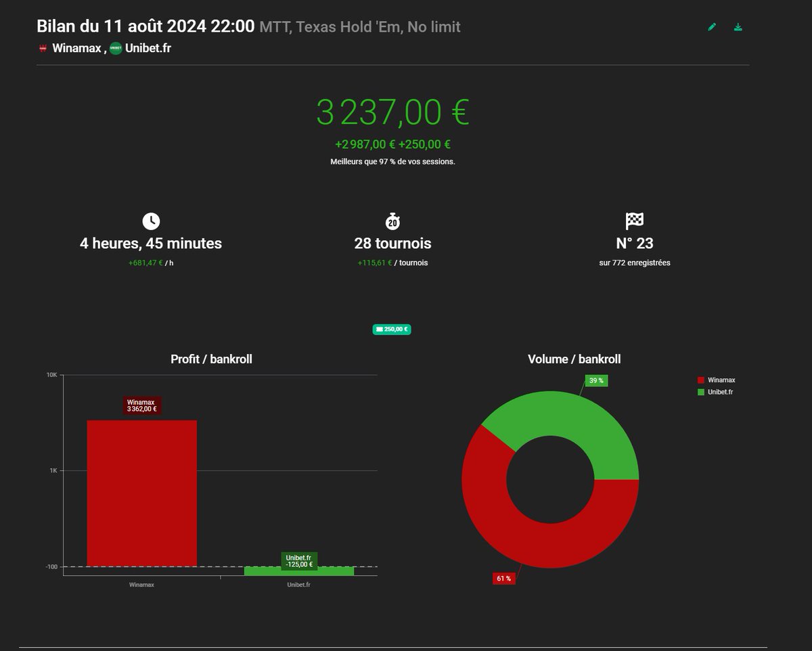Click the timer icon above 28 tournois
Screen dimensions: 812x651
392,221
